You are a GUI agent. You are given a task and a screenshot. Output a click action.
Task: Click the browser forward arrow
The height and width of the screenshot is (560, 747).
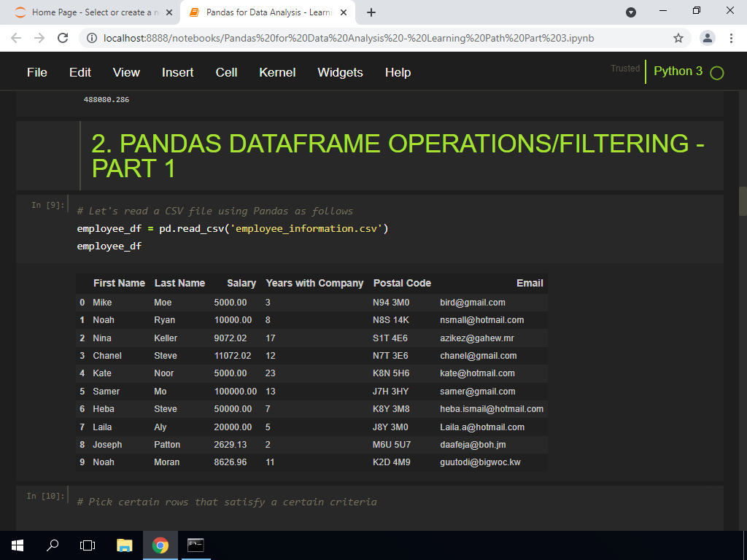point(39,38)
